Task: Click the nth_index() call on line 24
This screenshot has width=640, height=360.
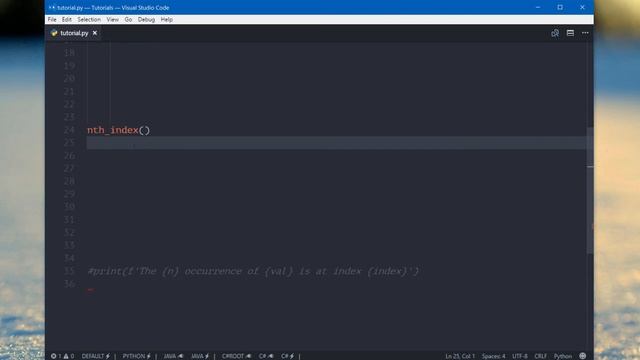Action: click(118, 130)
